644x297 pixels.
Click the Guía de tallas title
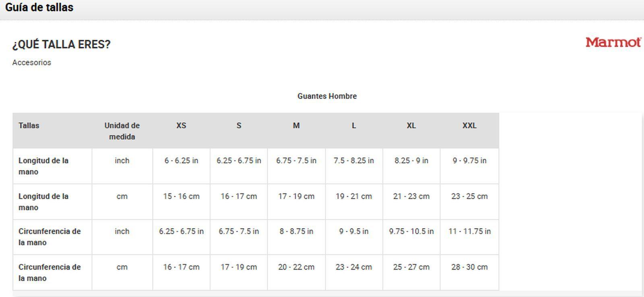click(39, 8)
